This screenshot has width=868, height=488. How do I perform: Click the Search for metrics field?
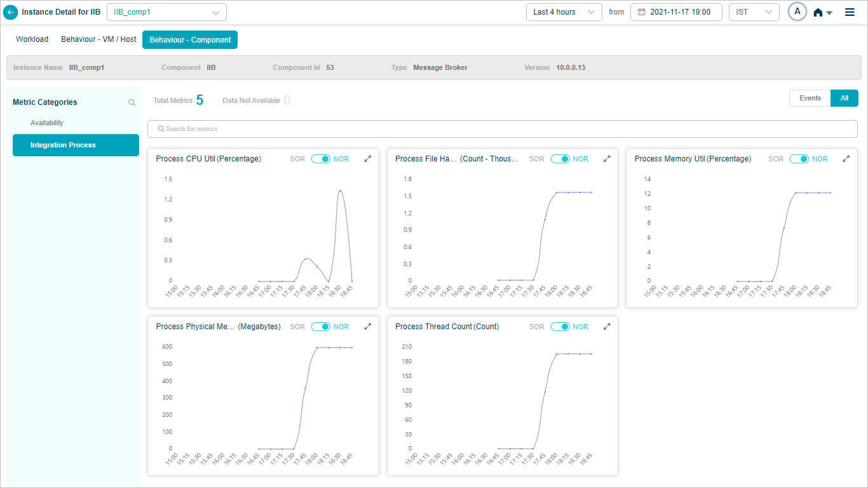502,129
